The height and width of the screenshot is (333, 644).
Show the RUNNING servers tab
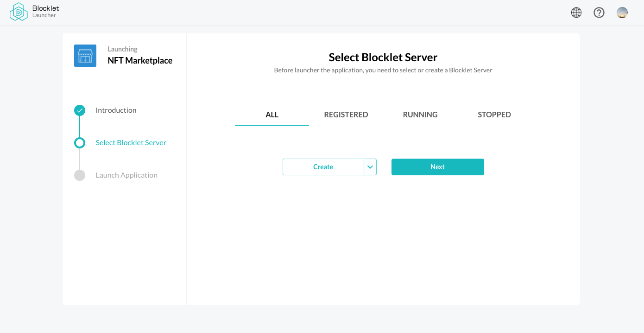420,115
